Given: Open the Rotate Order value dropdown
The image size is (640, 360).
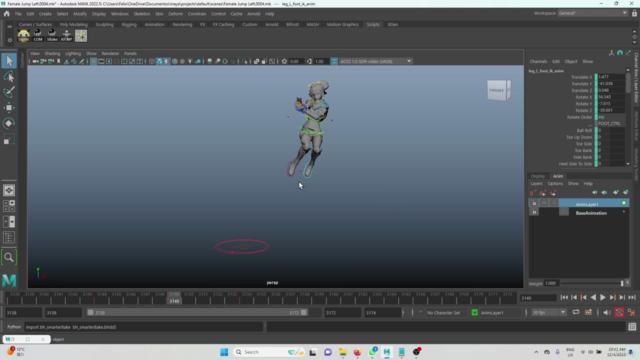Looking at the screenshot, I should click(610, 117).
